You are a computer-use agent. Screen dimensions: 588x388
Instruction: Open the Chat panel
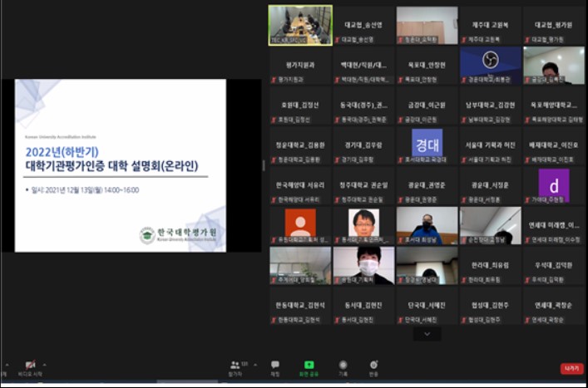point(275,365)
